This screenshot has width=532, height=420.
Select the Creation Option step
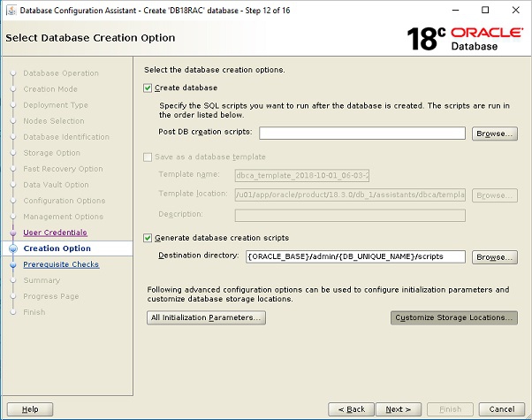coord(57,248)
